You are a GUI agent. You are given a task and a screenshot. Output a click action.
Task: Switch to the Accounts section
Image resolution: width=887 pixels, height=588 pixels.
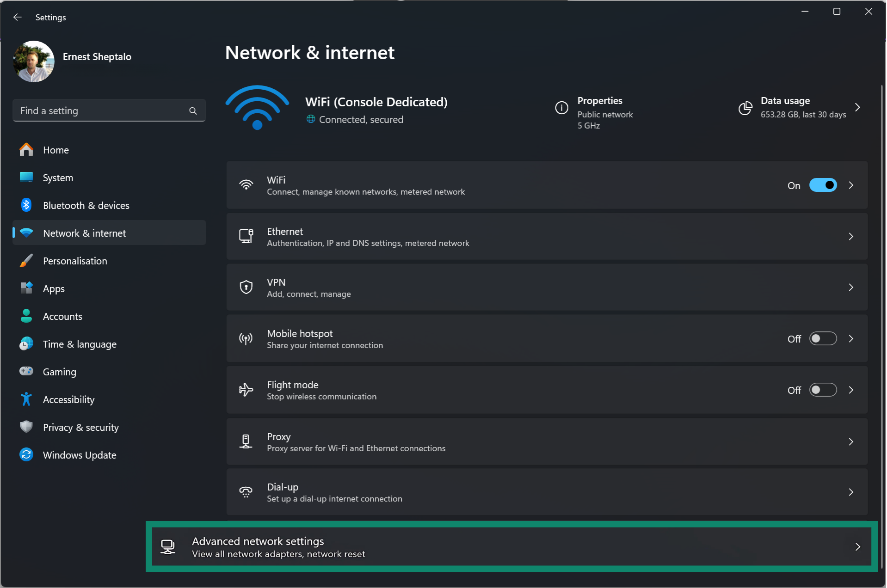click(x=62, y=316)
